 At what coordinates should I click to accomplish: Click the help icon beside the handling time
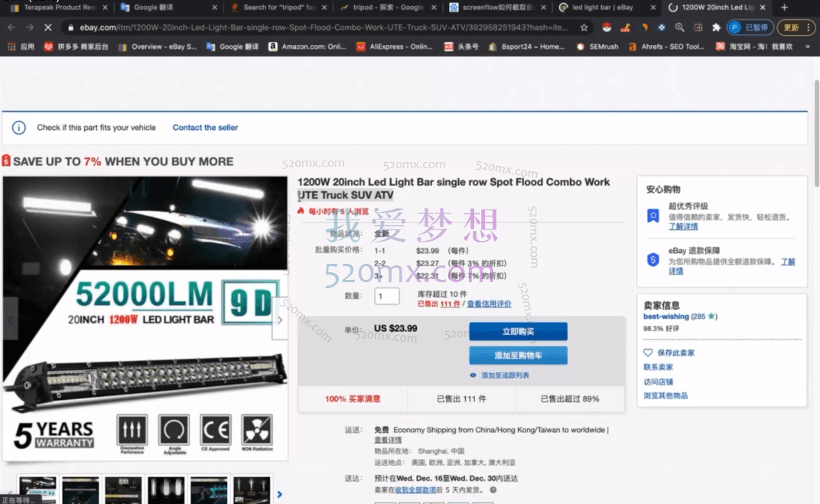point(493,489)
